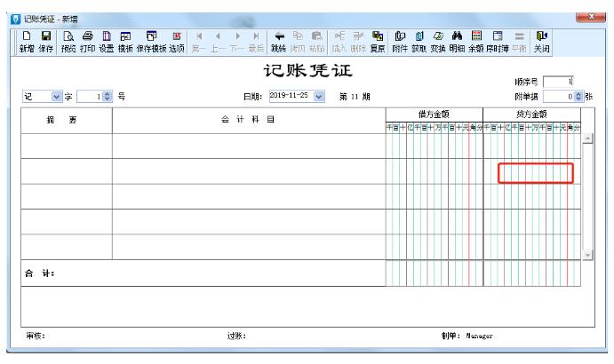Image resolution: width=614 pixels, height=364 pixels.
Task: Click the scroll down arrow of the entry grid
Action: [587, 255]
